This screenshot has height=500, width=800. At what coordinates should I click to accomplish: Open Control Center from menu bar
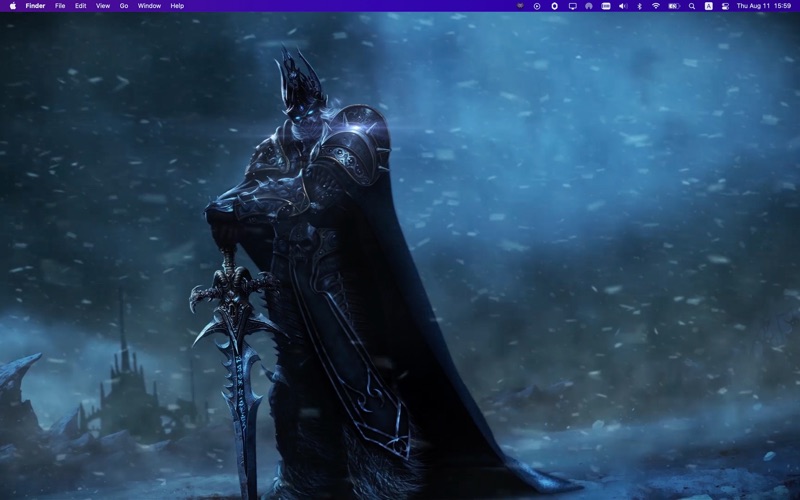click(725, 6)
